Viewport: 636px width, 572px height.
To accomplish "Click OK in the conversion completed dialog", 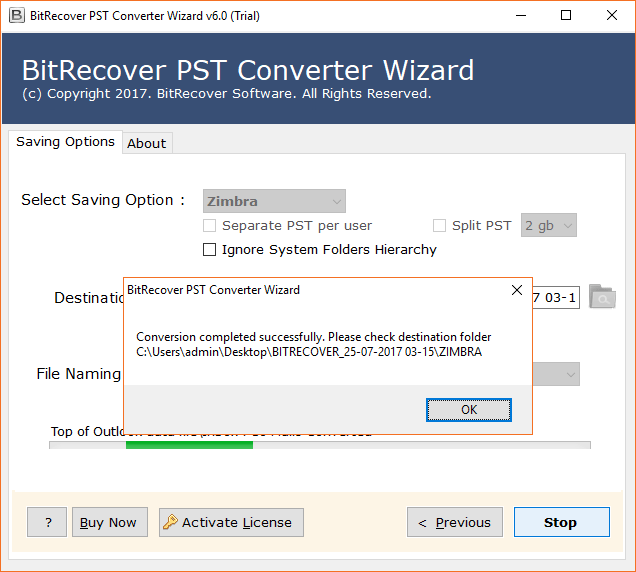I will 468,410.
